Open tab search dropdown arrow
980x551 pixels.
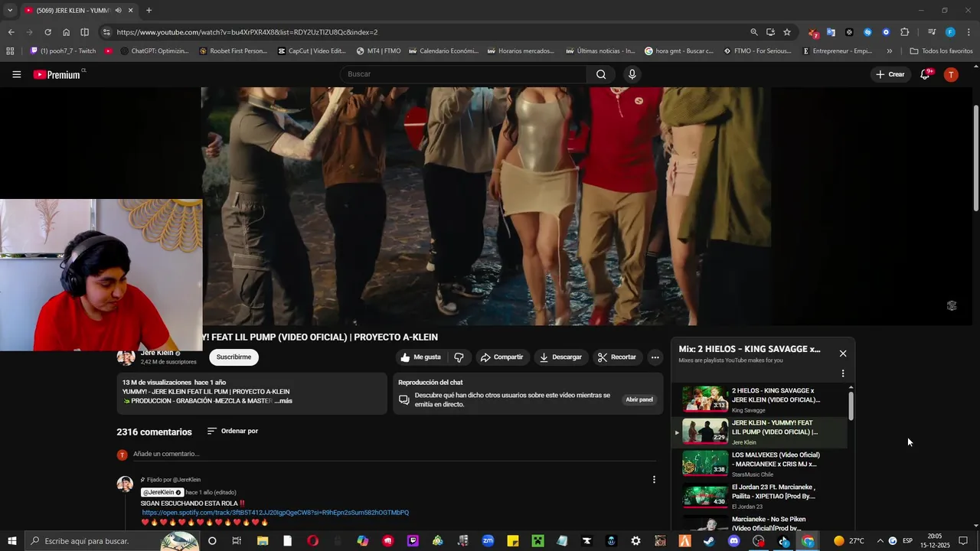click(10, 11)
